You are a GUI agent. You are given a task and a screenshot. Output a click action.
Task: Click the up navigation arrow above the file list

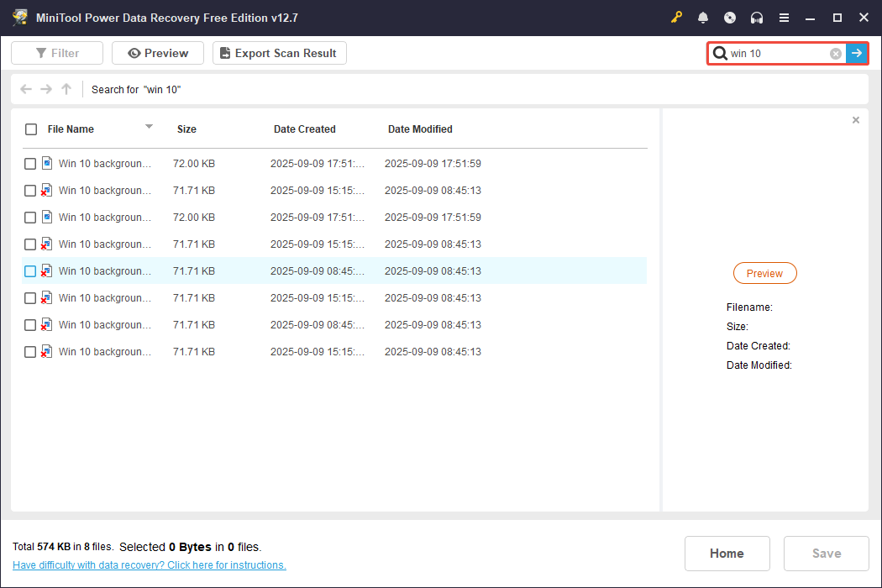[66, 89]
